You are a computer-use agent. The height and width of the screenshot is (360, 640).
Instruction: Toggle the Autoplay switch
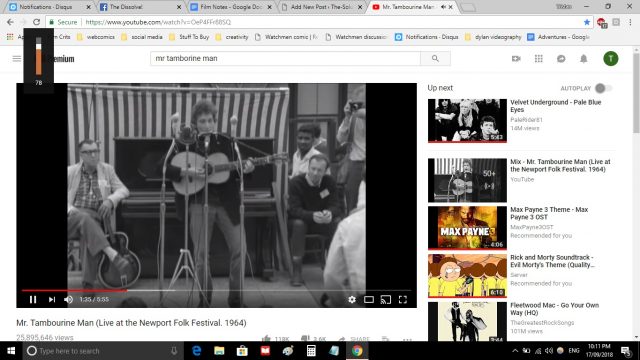click(603, 88)
